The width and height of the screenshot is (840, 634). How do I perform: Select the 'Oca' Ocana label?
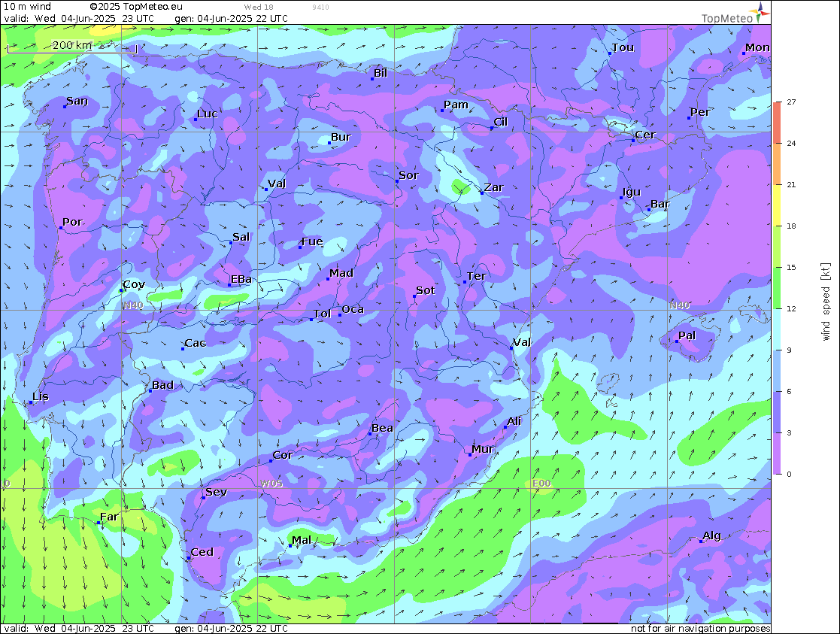pyautogui.click(x=353, y=309)
